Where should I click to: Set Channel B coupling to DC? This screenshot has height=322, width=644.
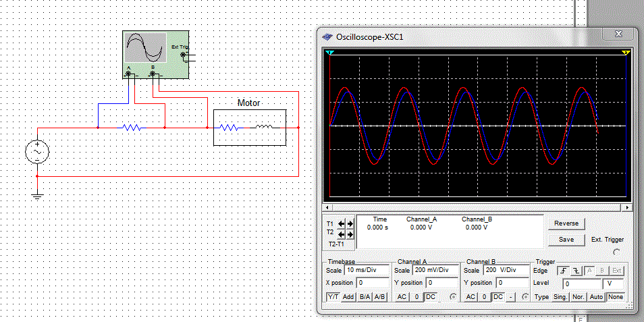pos(498,296)
